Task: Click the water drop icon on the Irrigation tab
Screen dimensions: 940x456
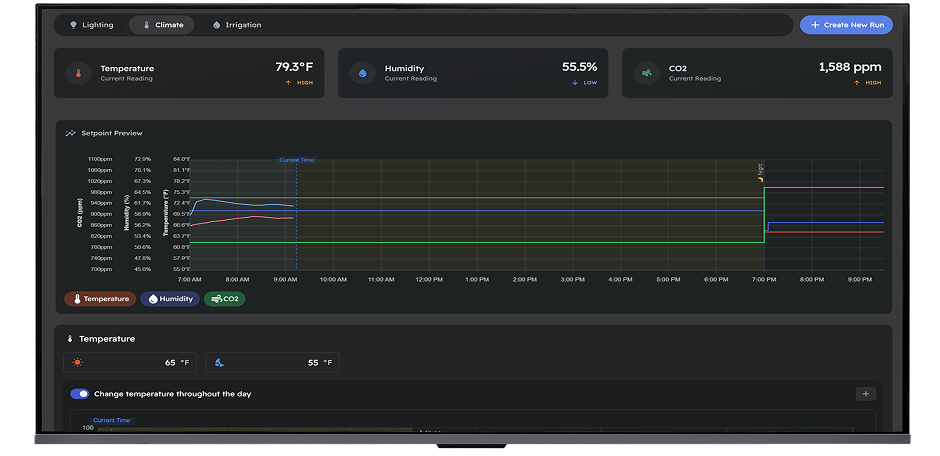Action: [216, 25]
